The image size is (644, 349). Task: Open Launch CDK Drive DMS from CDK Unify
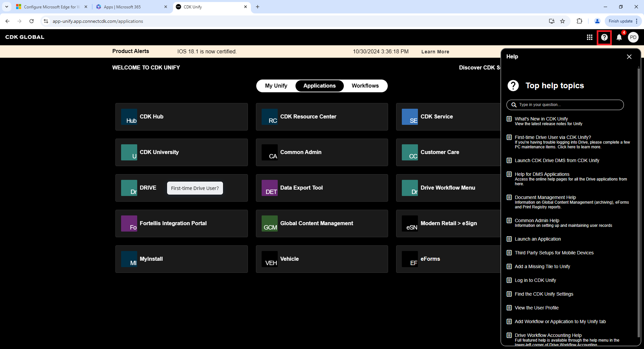(557, 160)
